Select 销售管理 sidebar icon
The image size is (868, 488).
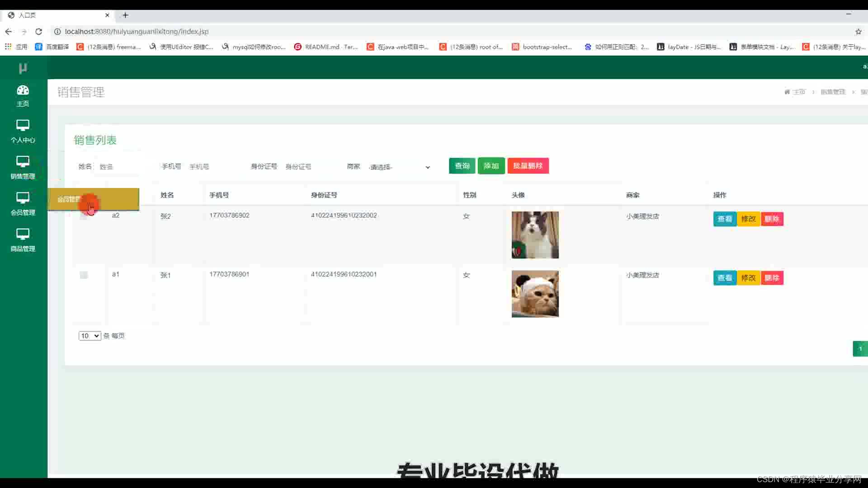pos(23,162)
